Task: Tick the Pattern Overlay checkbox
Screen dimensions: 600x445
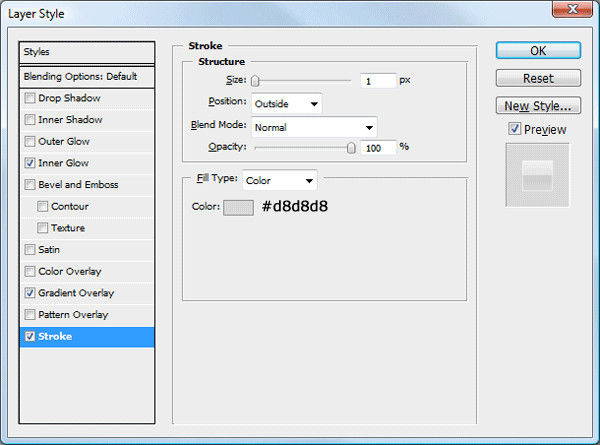Action: click(x=30, y=315)
